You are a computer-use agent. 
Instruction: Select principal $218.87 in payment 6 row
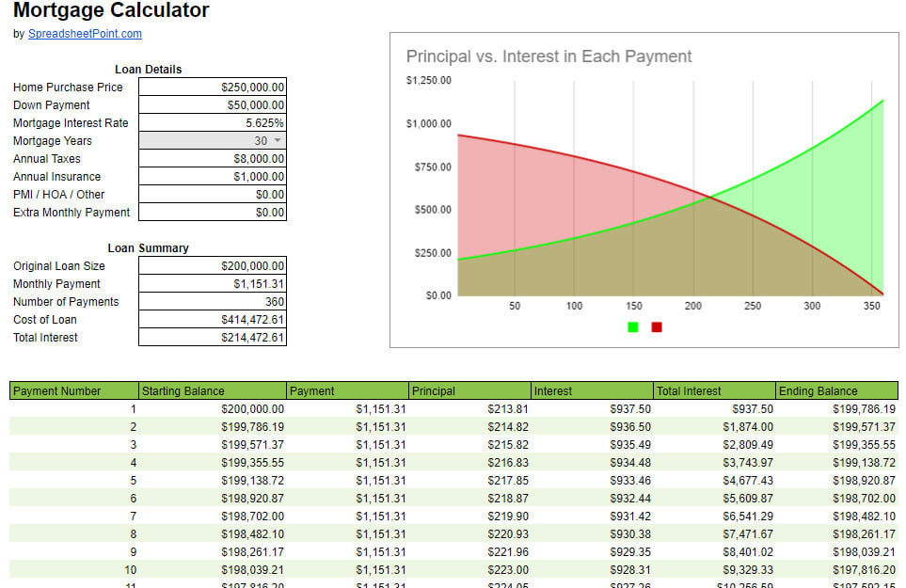coord(470,499)
